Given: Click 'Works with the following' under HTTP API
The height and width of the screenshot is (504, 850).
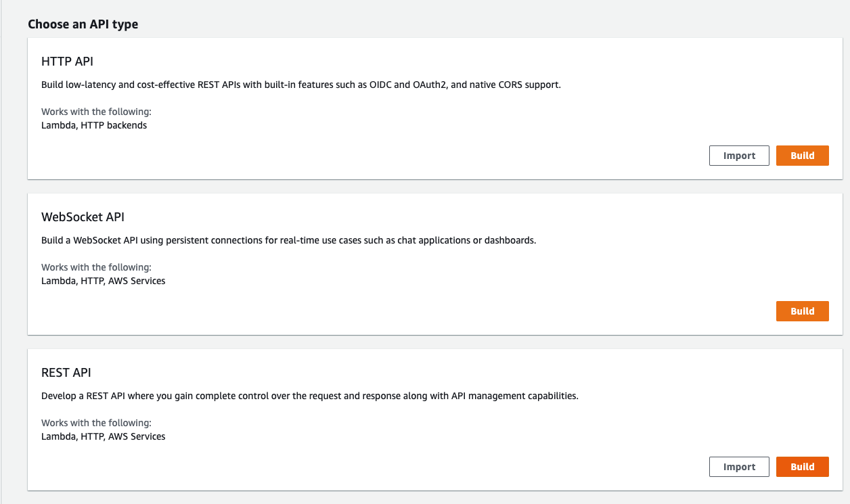Looking at the screenshot, I should pyautogui.click(x=96, y=112).
